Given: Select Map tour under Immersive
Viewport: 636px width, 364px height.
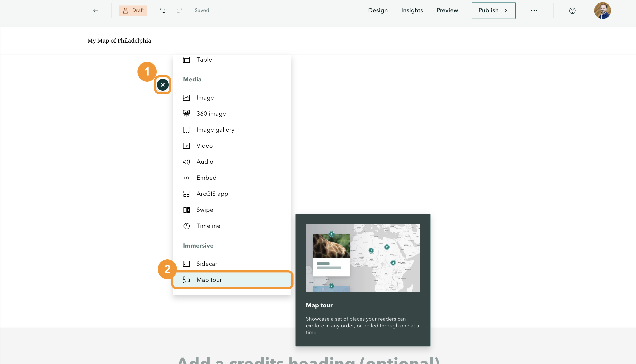Looking at the screenshot, I should point(232,280).
